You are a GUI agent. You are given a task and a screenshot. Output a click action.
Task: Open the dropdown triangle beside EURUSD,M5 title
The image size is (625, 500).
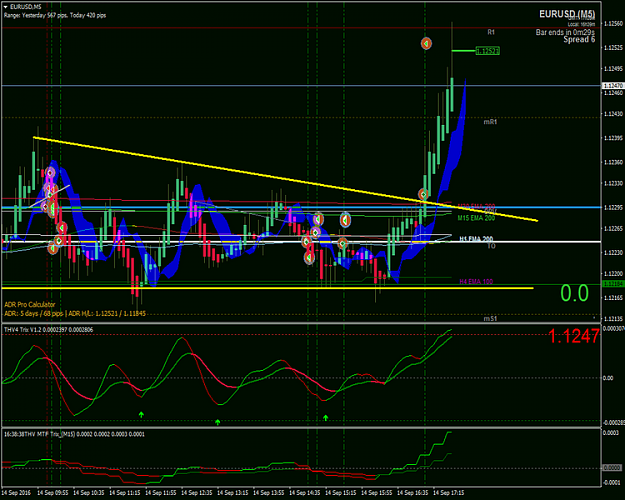click(x=5, y=7)
